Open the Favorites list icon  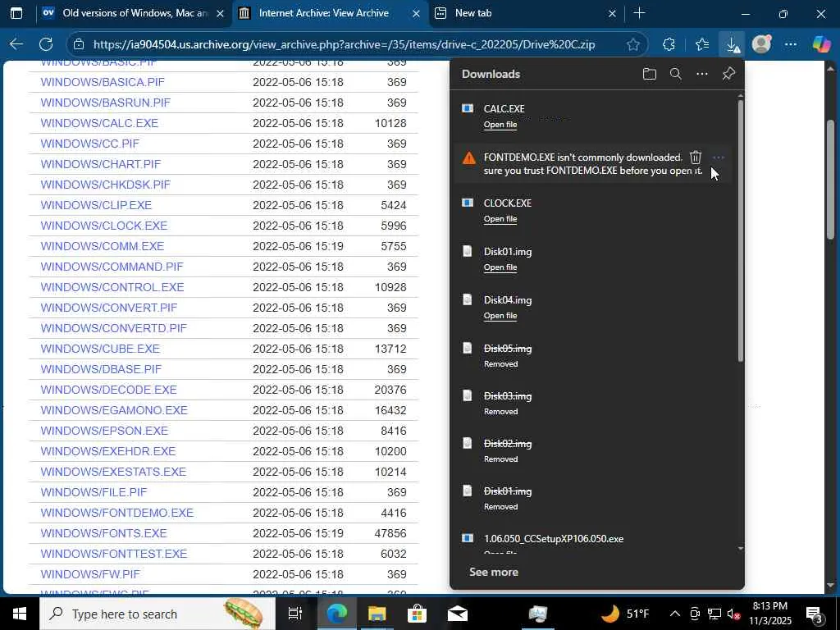702,44
